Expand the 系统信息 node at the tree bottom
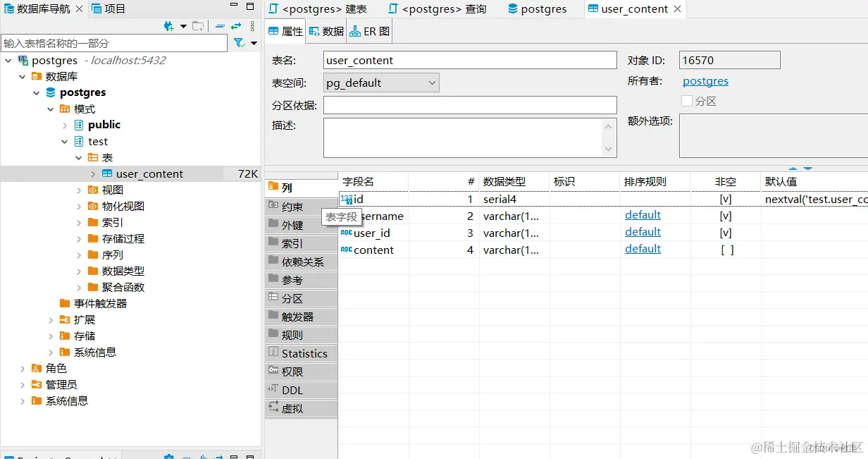Image resolution: width=868 pixels, height=459 pixels. coord(23,400)
